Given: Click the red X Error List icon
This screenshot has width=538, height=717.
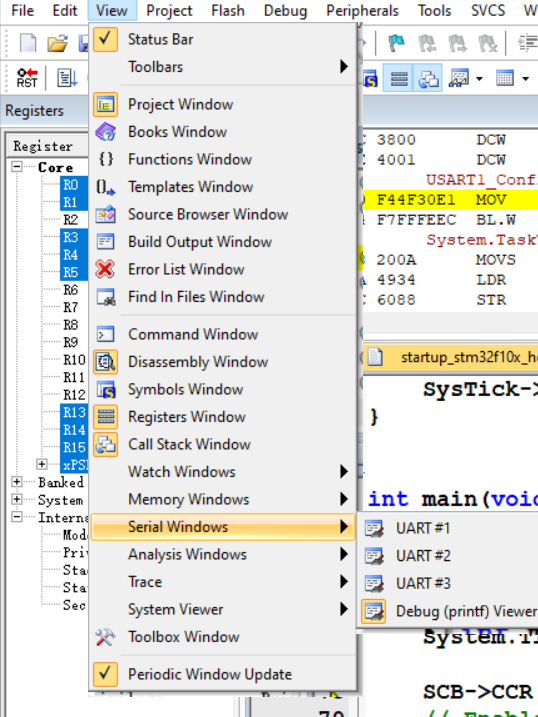Looking at the screenshot, I should (x=106, y=269).
